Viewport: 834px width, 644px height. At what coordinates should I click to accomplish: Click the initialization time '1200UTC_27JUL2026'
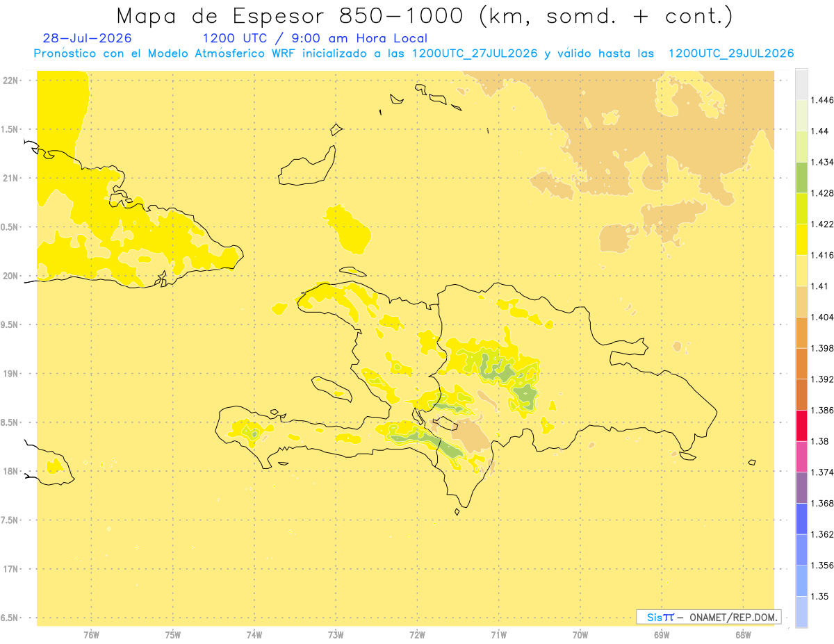click(475, 53)
